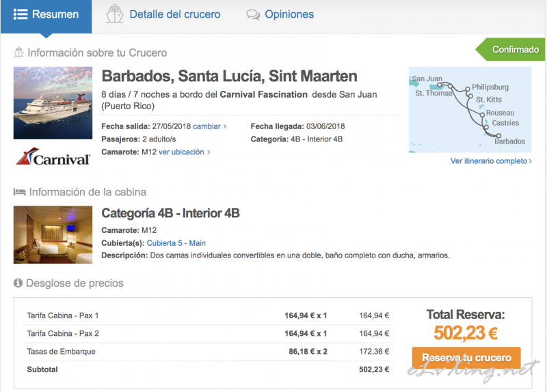The image size is (547, 392).
Task: Open the Opiniones tab
Action: coord(280,14)
